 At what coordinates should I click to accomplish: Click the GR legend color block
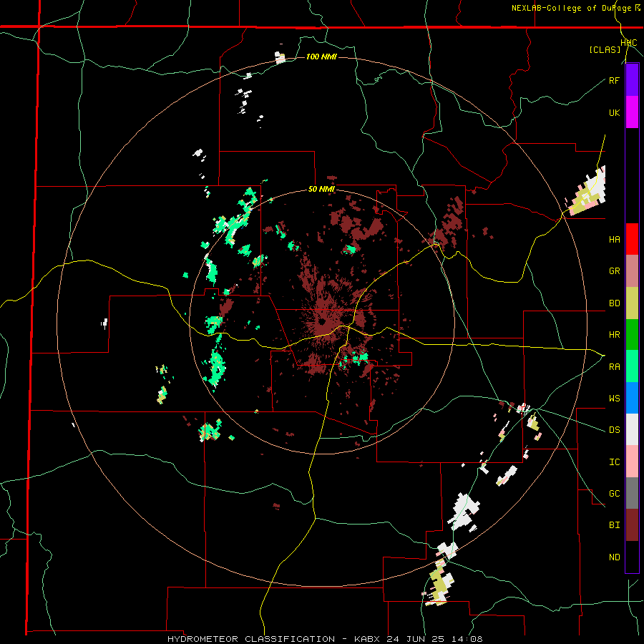[x=632, y=270]
